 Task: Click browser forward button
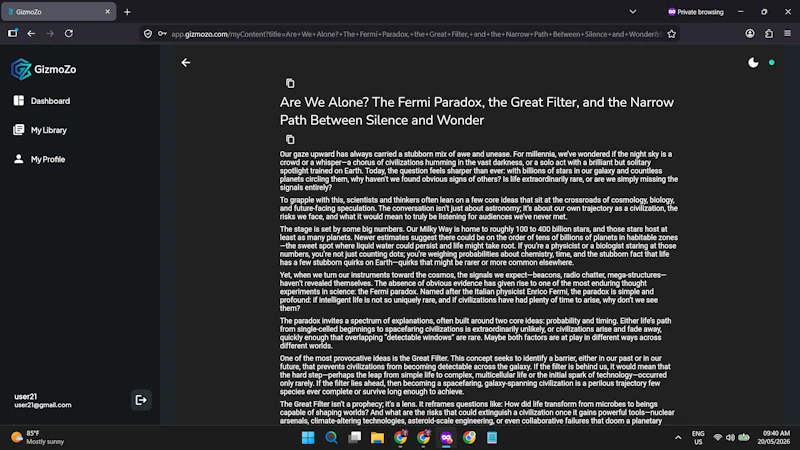(x=50, y=34)
